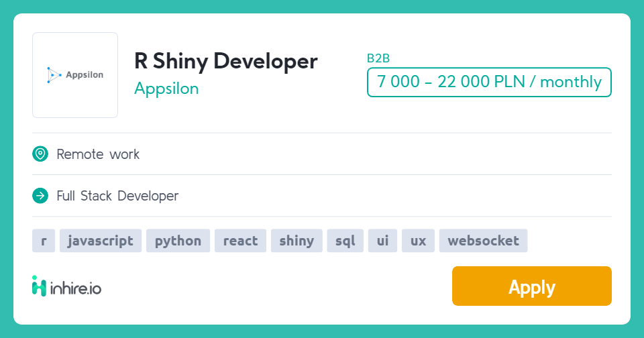Viewport: 644px width, 338px height.
Task: Click the 'react' skill tag
Action: pos(240,241)
